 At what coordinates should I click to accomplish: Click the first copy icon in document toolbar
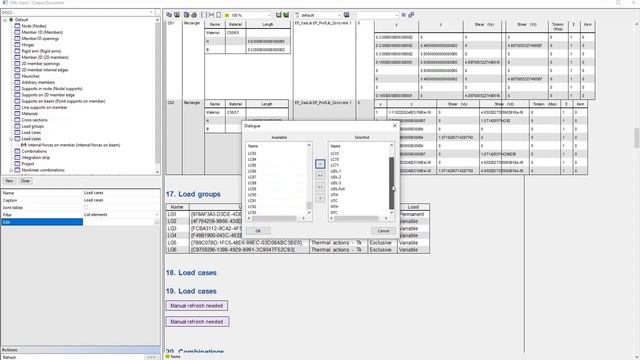(x=169, y=15)
